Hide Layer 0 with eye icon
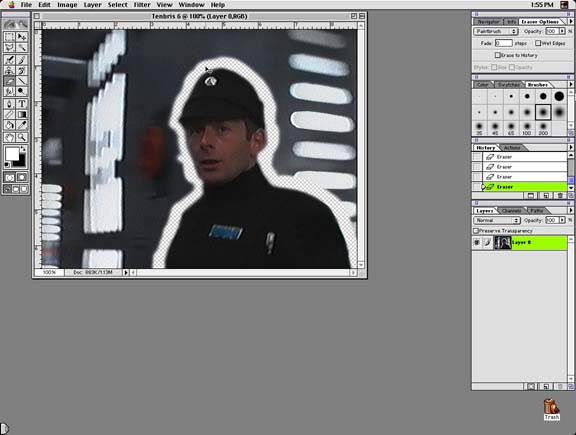The height and width of the screenshot is (435, 576). point(477,242)
